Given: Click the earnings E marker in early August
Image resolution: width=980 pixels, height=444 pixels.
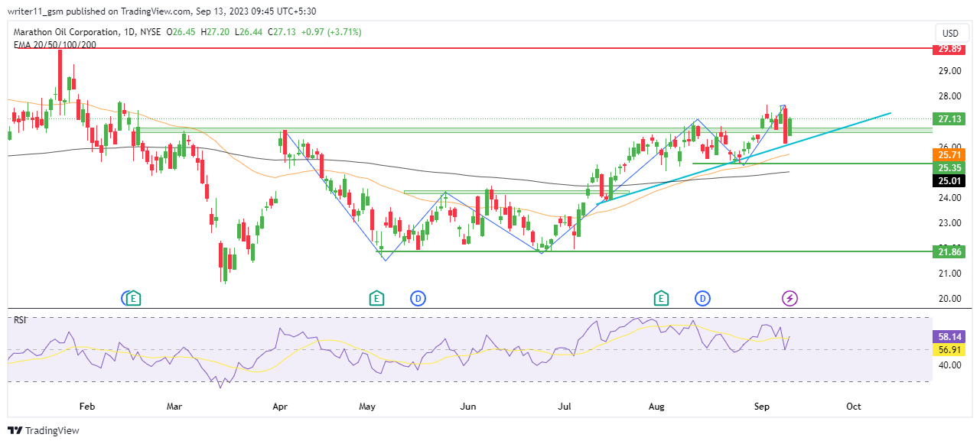Looking at the screenshot, I should (661, 297).
